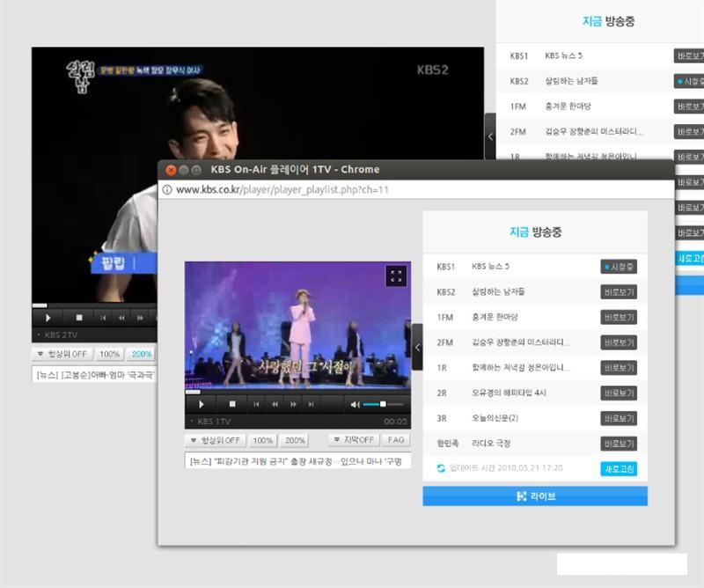Click the stop button on KBS 1TV player
This screenshot has width=704, height=588.
click(x=231, y=403)
